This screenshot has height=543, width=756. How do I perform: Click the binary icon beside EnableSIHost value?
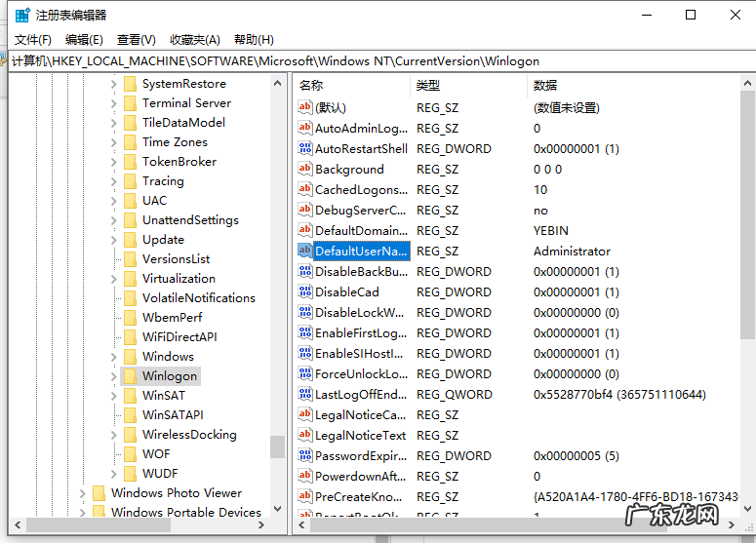point(304,353)
